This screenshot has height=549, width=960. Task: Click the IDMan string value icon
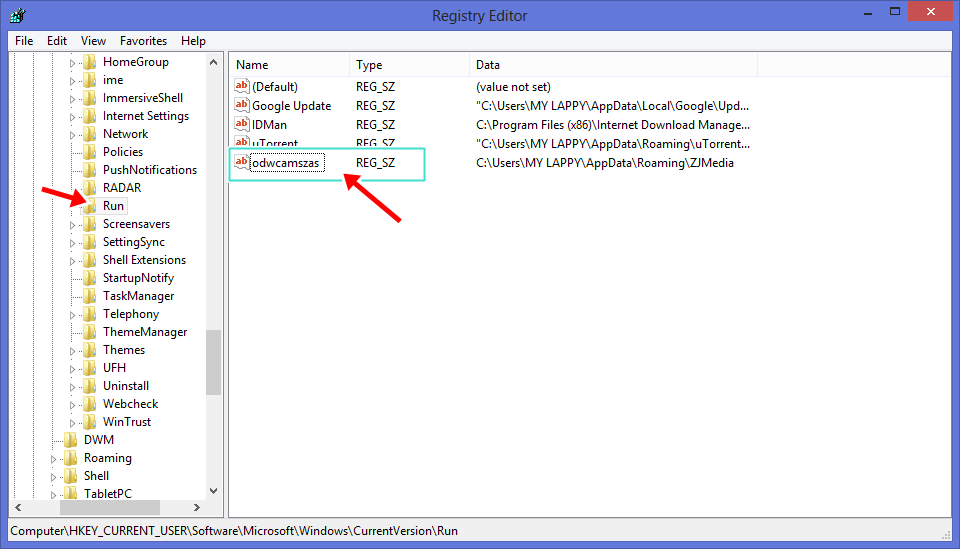(242, 124)
